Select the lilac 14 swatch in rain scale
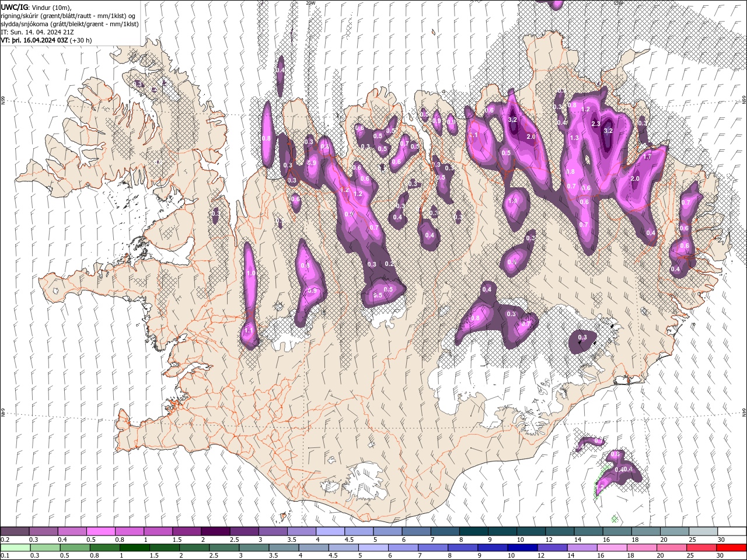The image size is (747, 560). coord(581,548)
